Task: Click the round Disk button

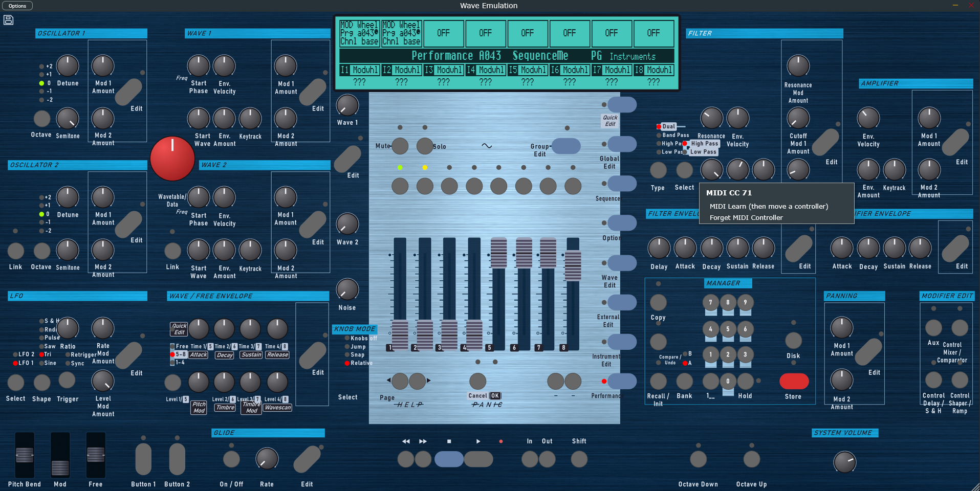Action: click(793, 341)
